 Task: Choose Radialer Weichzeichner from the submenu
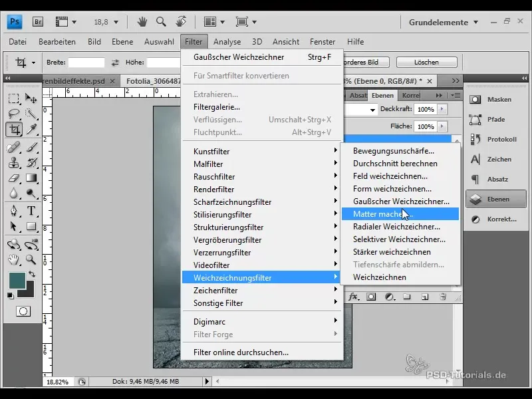[400, 227]
